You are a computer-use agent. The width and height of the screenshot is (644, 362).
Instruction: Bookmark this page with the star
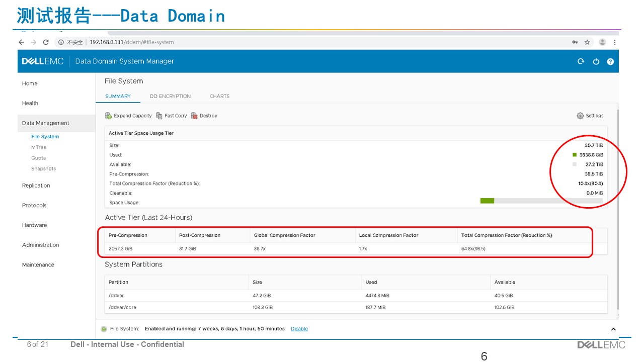click(587, 42)
